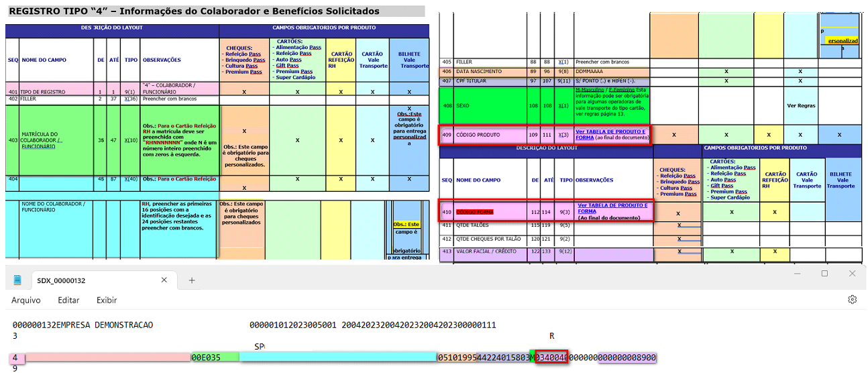Click the '000000008900' value in Notepad
This screenshot has height=373, width=868.
point(627,358)
